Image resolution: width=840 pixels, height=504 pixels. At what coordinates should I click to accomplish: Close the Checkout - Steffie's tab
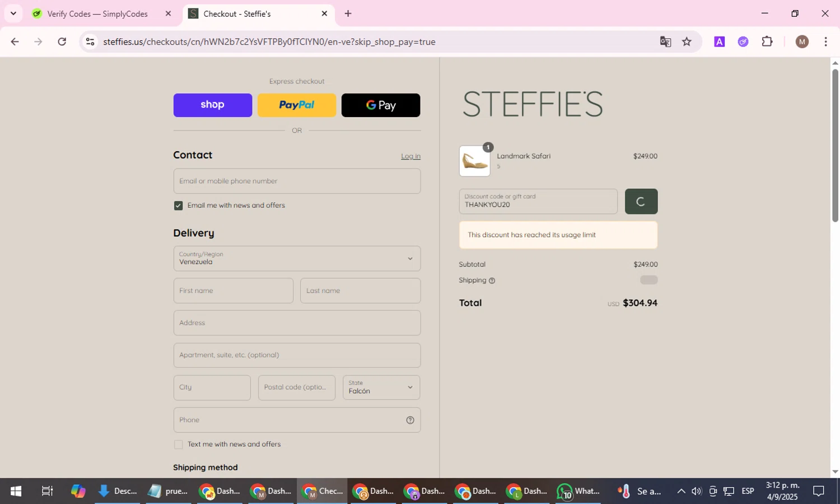324,13
